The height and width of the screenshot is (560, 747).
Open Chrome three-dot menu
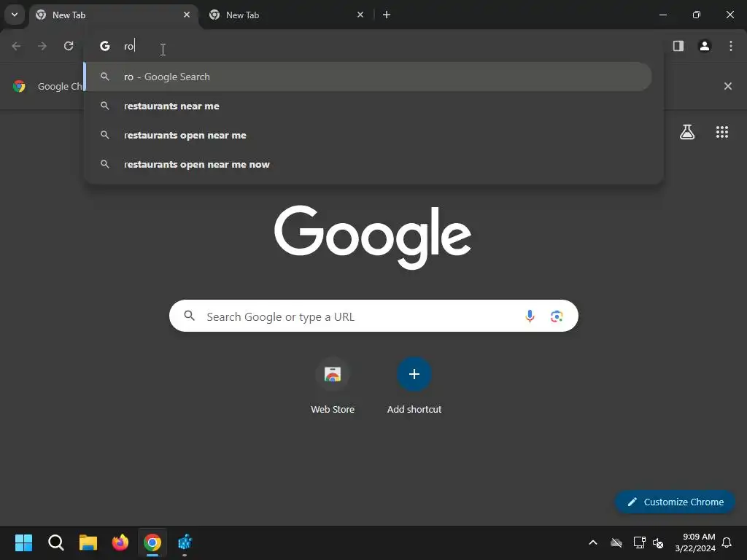[x=731, y=46]
